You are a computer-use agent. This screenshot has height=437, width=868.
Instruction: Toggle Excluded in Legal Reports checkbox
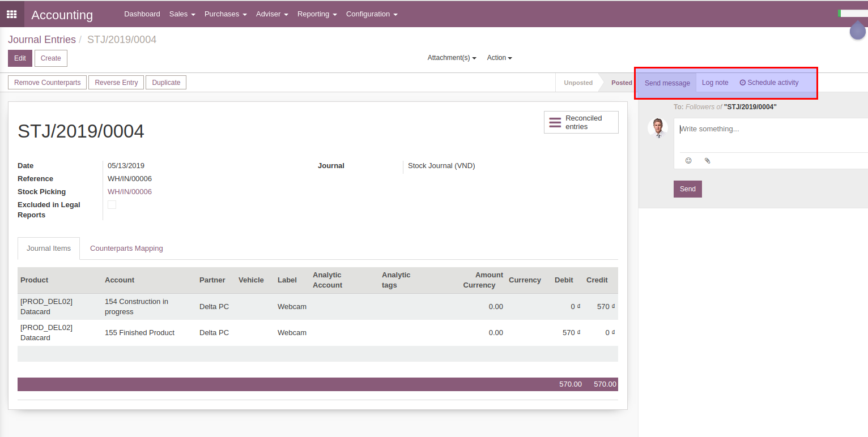pyautogui.click(x=112, y=205)
